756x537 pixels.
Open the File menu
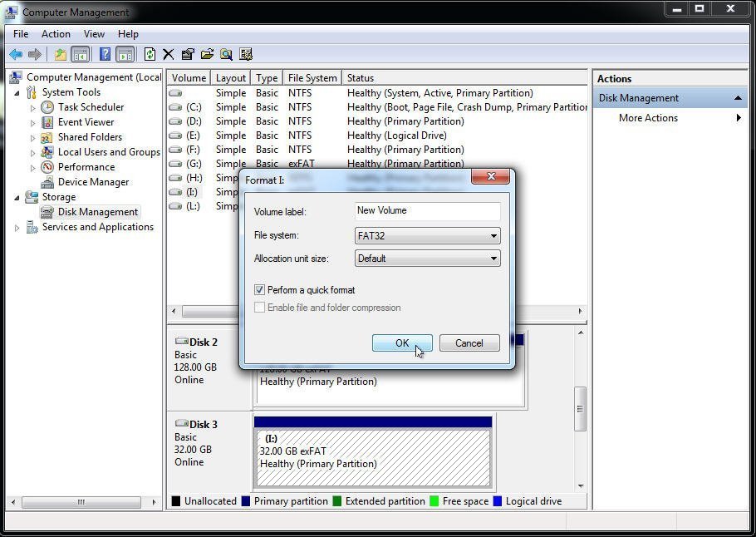tap(21, 34)
